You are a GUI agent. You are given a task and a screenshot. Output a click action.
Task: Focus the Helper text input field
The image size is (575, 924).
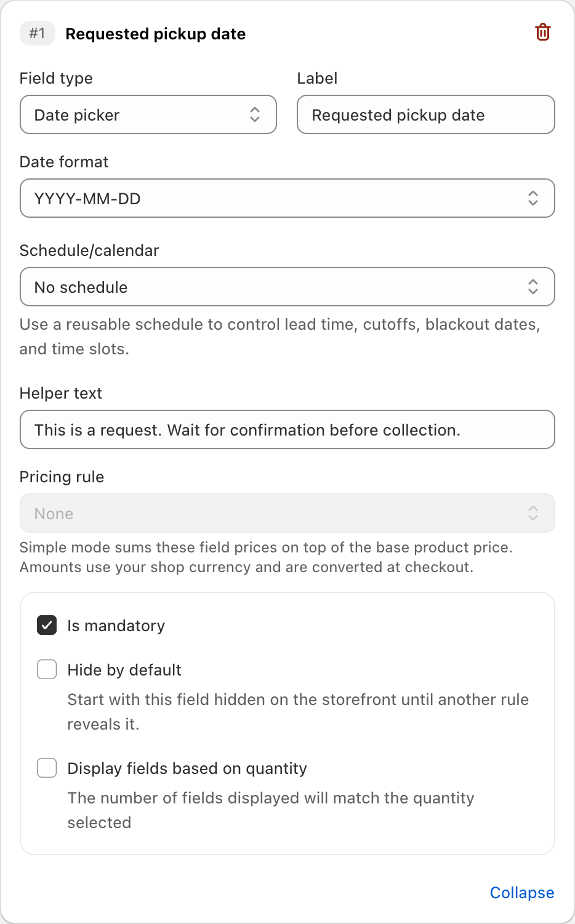click(x=287, y=429)
